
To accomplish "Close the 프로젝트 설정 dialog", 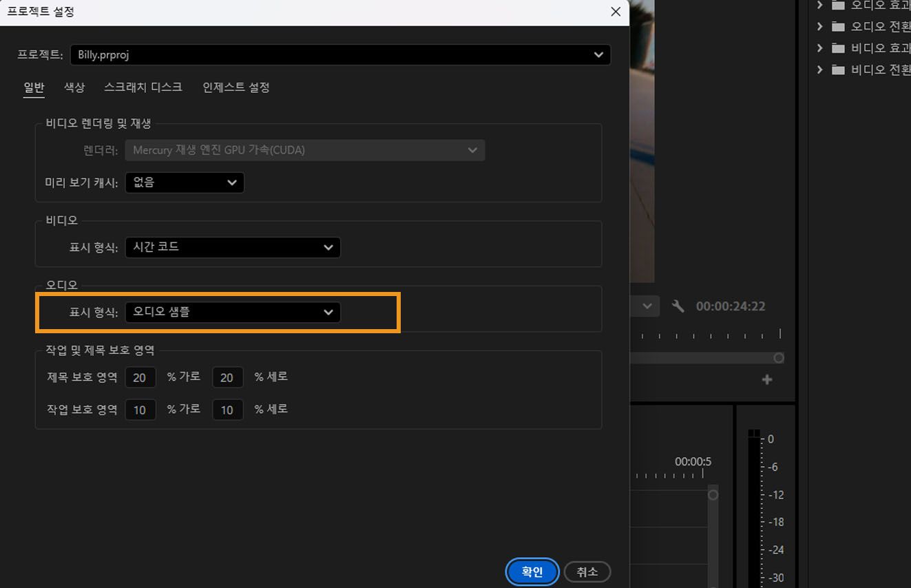I will click(x=616, y=12).
